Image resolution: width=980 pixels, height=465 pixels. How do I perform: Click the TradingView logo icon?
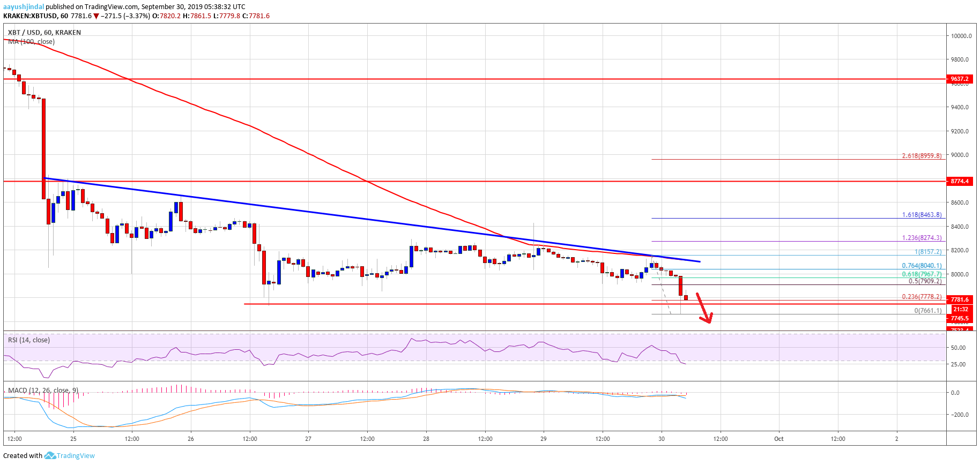50,455
